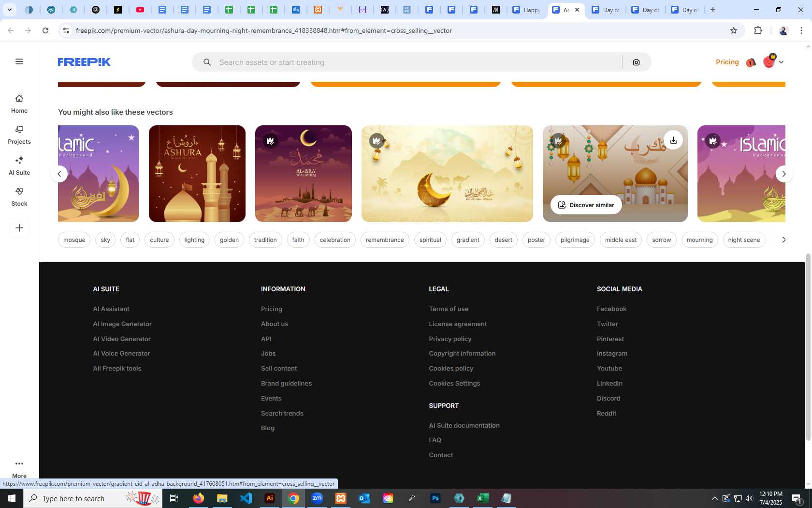Open Excel from taskbar
This screenshot has width=812, height=508.
[x=482, y=498]
